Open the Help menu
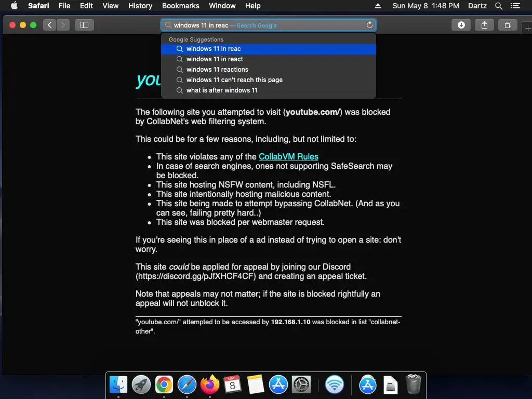 [253, 6]
